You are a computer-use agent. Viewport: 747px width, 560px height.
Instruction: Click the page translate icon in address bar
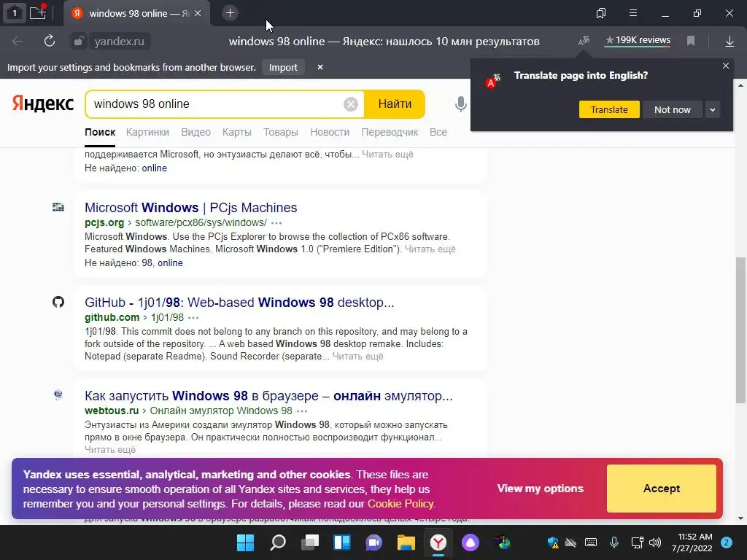[584, 41]
